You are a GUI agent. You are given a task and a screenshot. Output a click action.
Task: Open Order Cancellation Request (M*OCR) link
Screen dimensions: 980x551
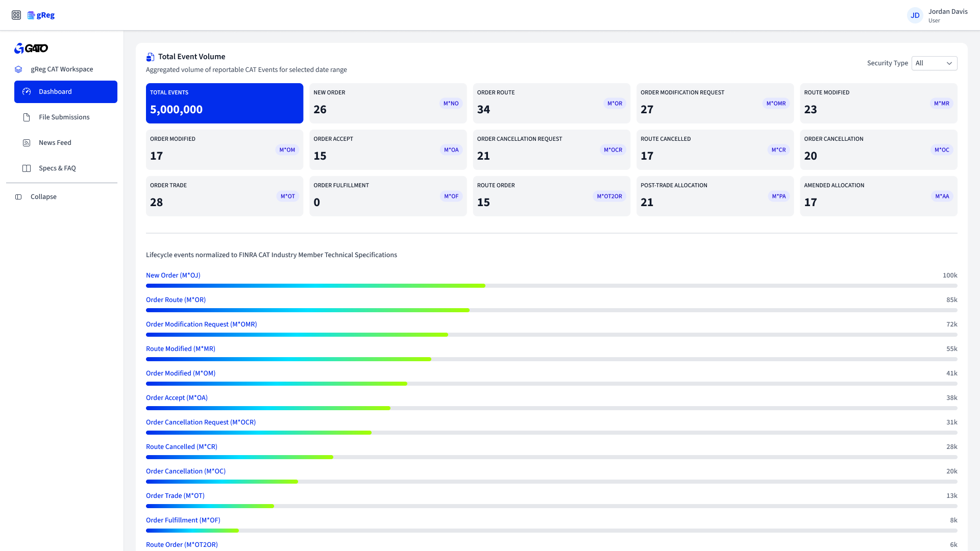201,422
